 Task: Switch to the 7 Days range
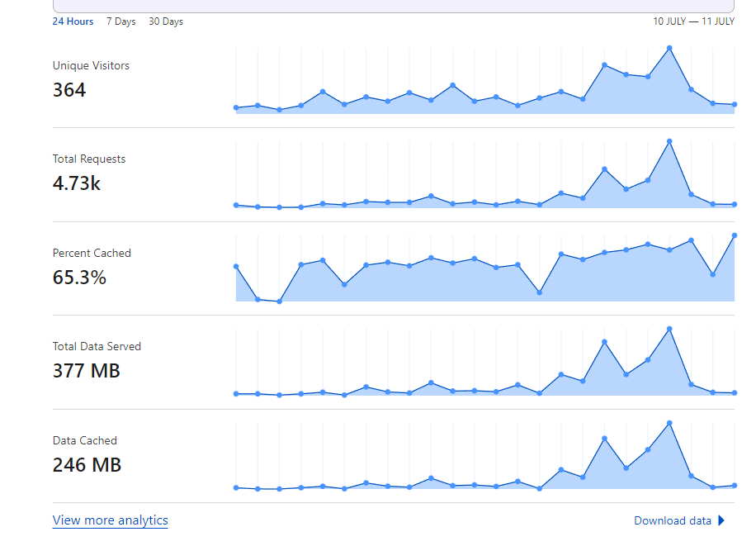121,21
